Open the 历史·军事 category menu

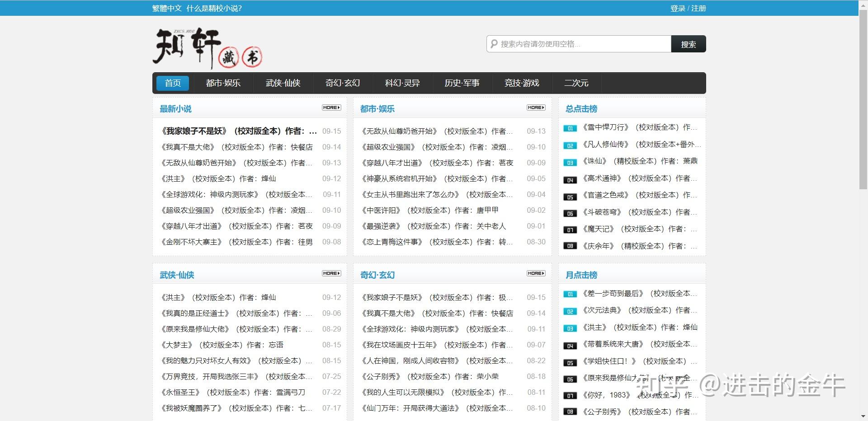(462, 83)
